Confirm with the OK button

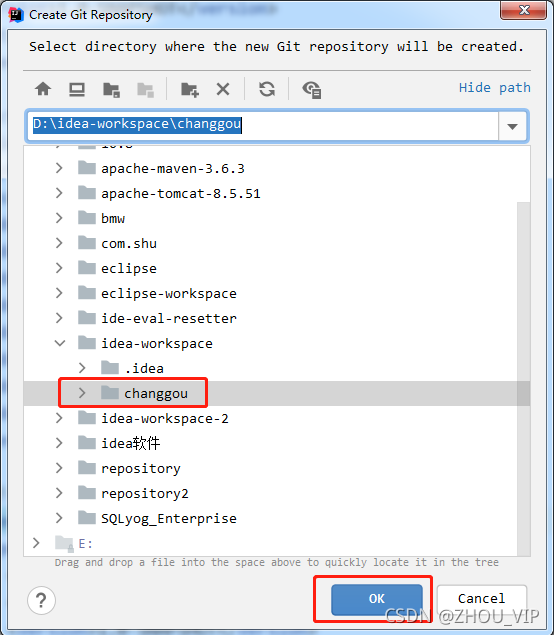point(377,599)
